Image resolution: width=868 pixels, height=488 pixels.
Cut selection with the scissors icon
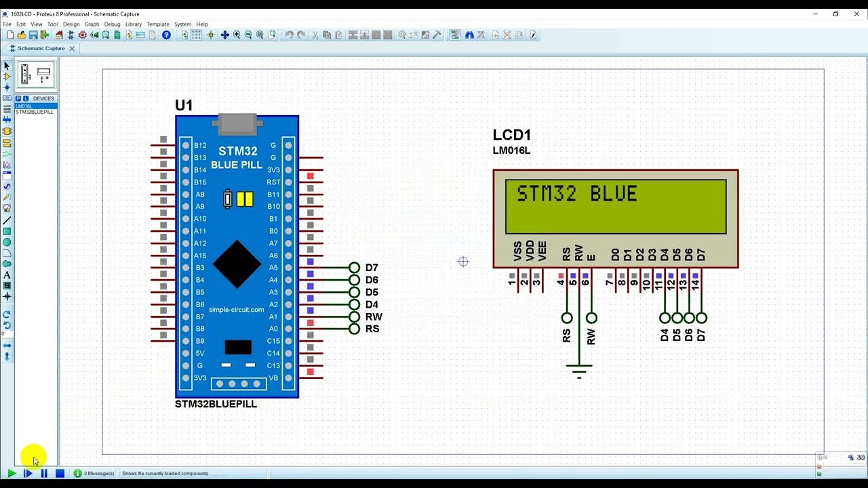coord(315,35)
